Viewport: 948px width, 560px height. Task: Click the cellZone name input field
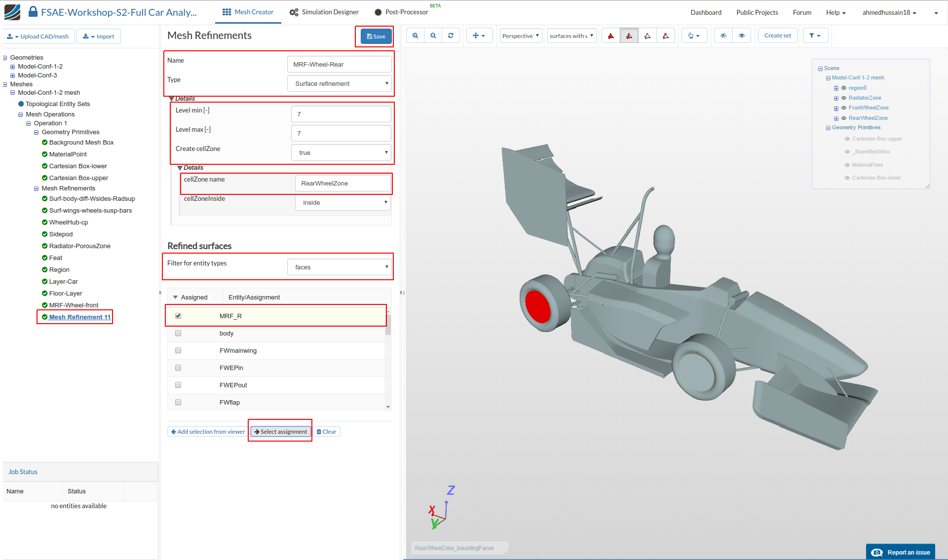coord(342,183)
